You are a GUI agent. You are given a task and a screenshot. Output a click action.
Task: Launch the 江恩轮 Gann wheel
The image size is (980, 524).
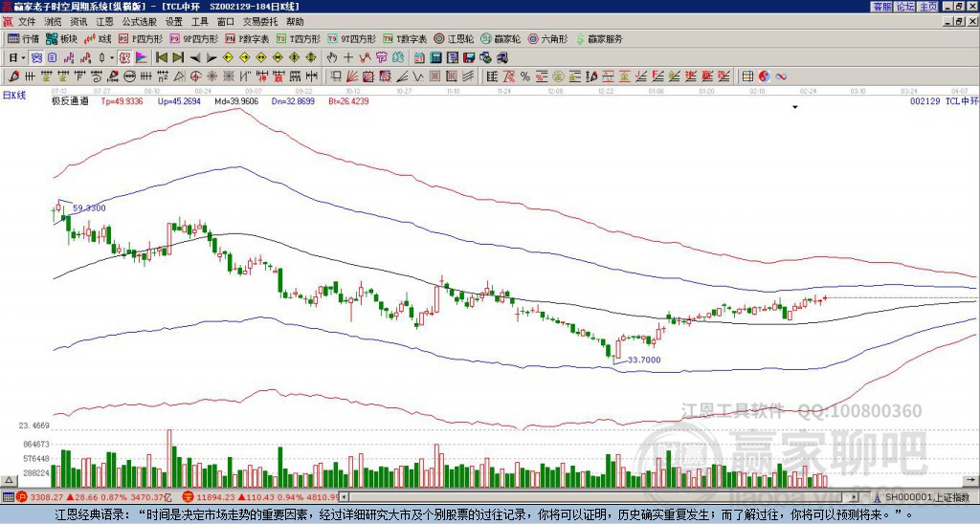point(454,38)
